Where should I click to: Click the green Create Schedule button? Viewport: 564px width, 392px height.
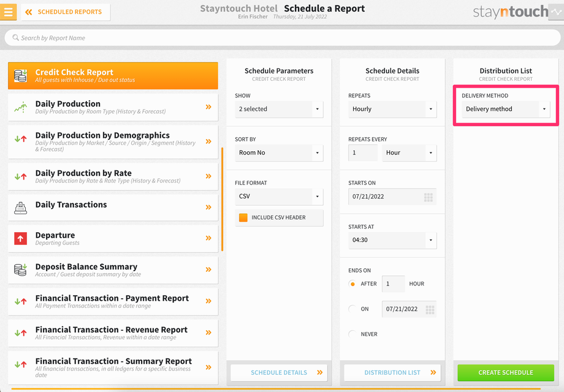coord(506,372)
